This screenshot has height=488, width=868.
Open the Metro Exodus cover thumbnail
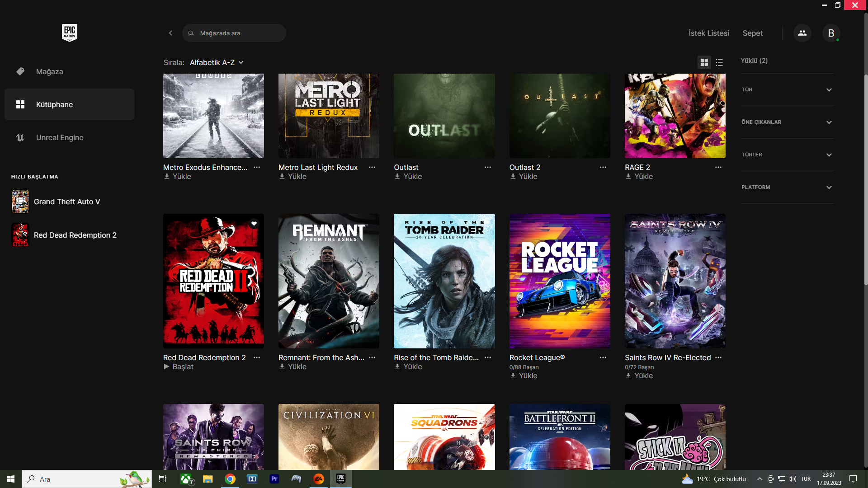coord(213,116)
